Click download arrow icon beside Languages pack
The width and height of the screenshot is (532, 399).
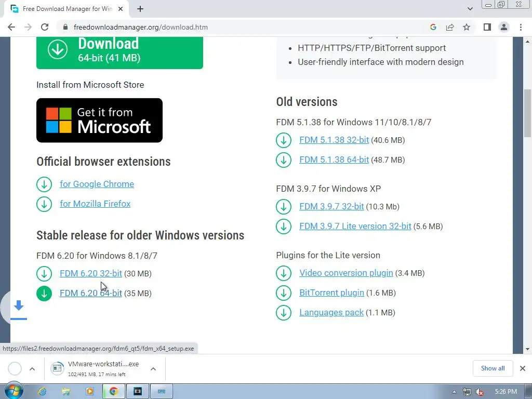pyautogui.click(x=284, y=312)
